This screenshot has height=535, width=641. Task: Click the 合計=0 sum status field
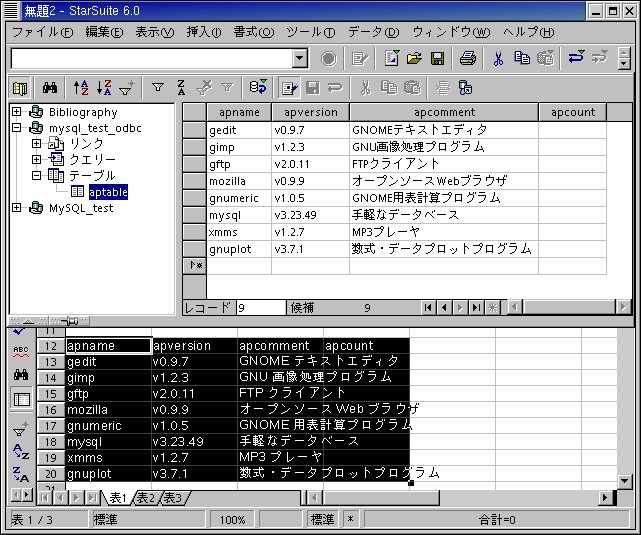(497, 519)
